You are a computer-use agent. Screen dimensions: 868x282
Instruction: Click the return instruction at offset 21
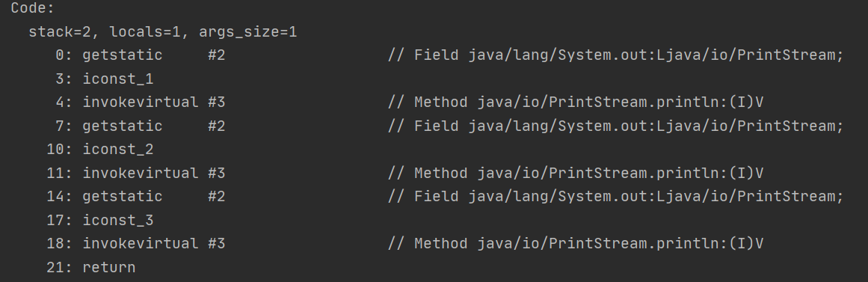tap(109, 268)
